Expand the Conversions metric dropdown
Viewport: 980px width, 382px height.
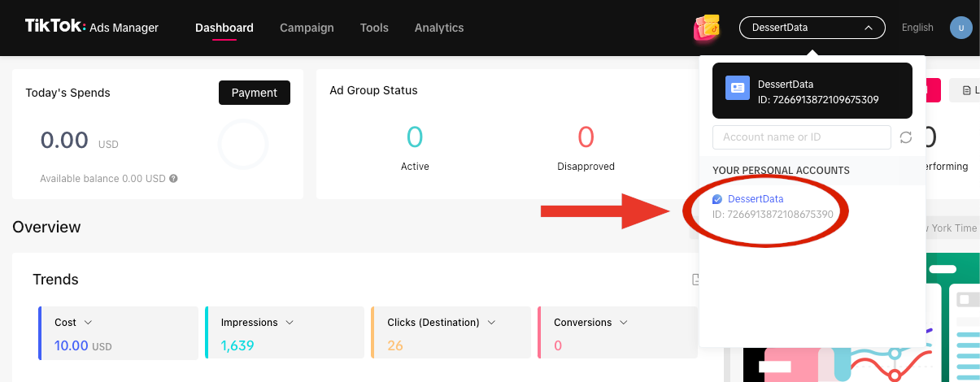tap(624, 323)
